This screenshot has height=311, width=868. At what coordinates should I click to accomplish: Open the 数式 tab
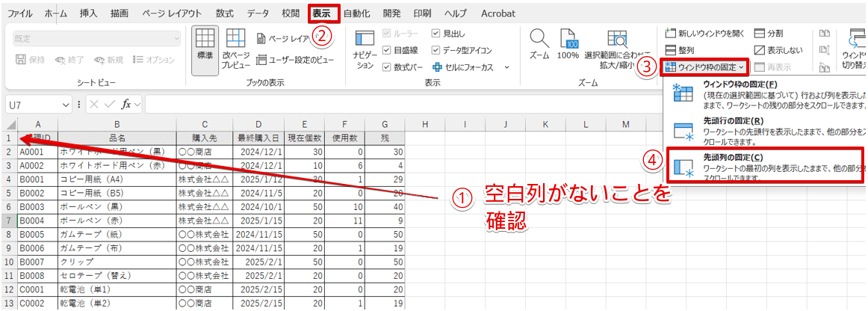pos(225,13)
